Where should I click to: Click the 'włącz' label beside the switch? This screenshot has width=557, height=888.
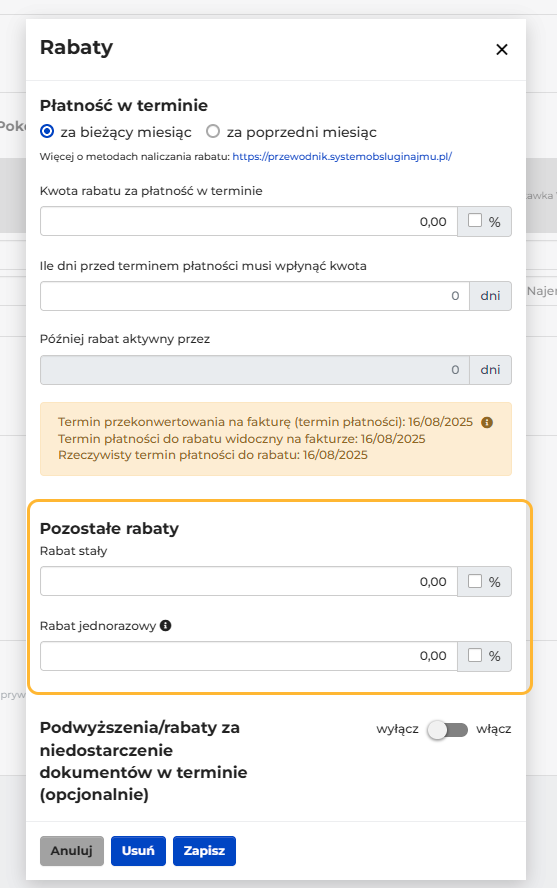coord(494,729)
